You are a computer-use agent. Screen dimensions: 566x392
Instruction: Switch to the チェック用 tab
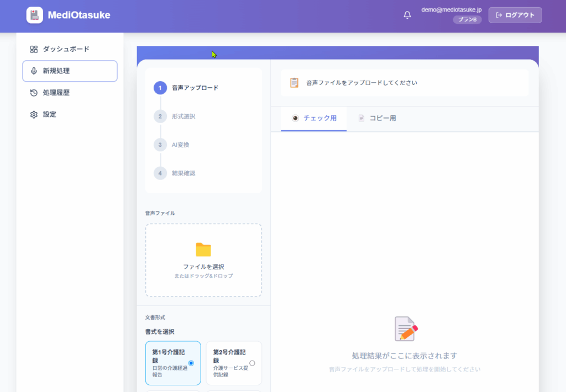[313, 118]
